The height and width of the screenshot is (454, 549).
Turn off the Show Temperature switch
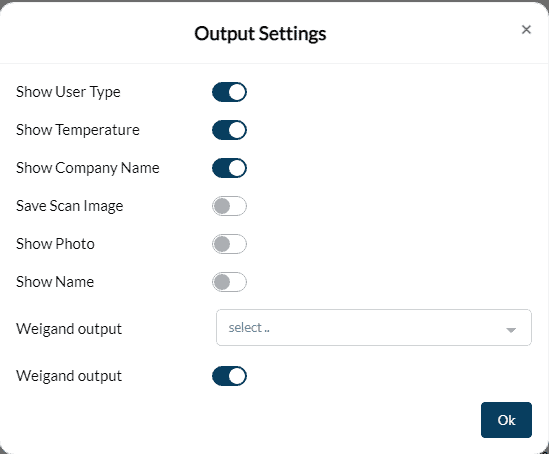(229, 130)
